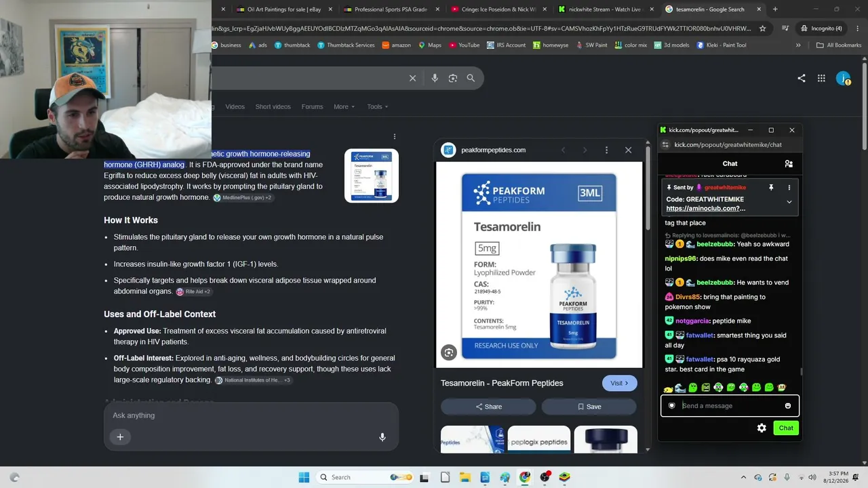The height and width of the screenshot is (488, 868).
Task: Open the Google apps grid
Action: 821,78
